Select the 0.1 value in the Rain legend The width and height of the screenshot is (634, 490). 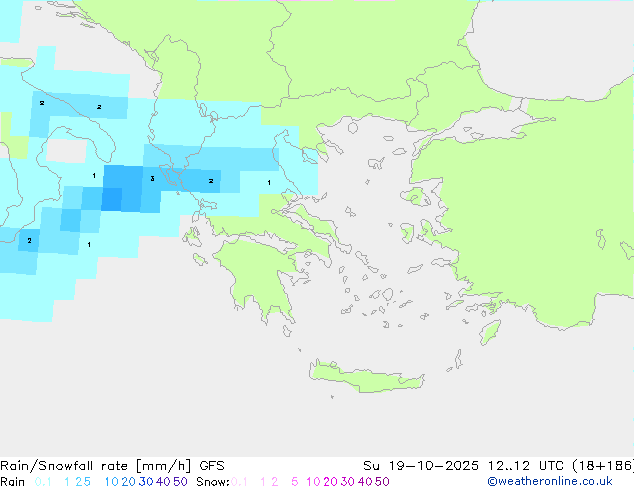point(43,482)
